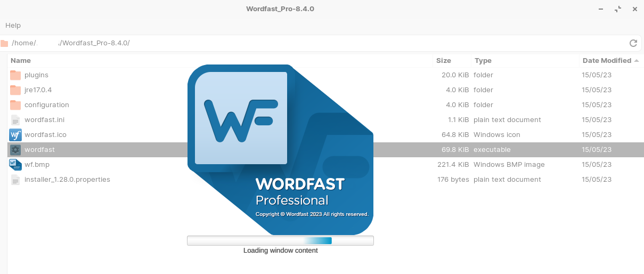This screenshot has width=644, height=274.
Task: Select the wordfast.ini file name
Action: 44,120
